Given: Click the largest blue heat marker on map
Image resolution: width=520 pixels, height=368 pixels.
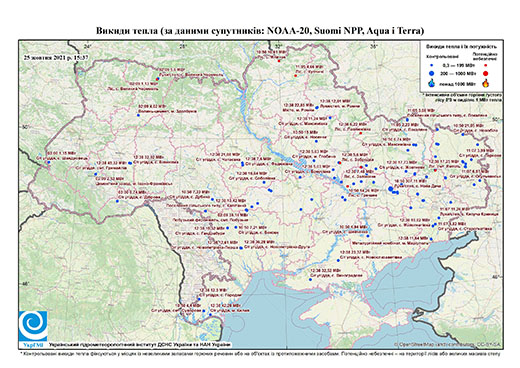Looking at the screenshot, I should (x=391, y=189).
